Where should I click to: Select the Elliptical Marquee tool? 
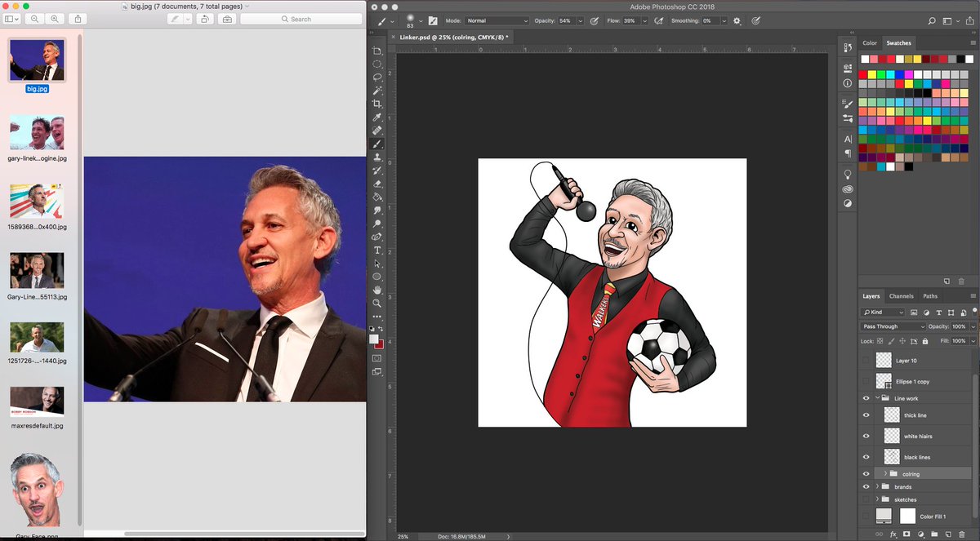[377, 64]
